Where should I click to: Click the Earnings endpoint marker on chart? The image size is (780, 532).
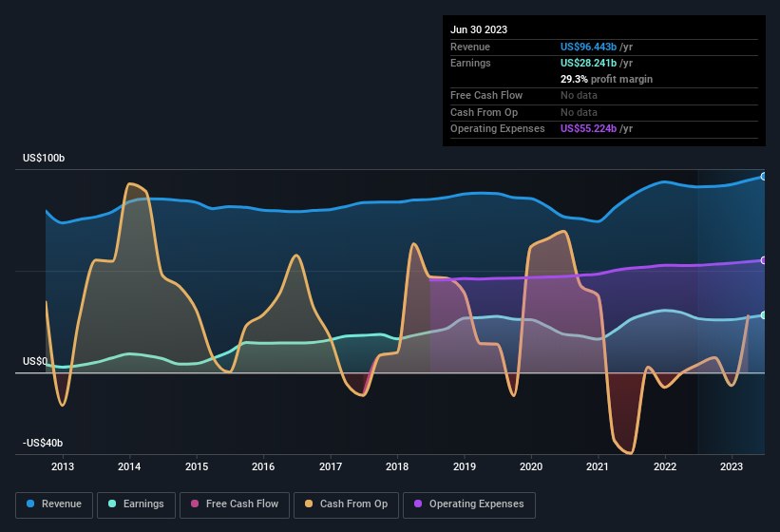tap(764, 315)
